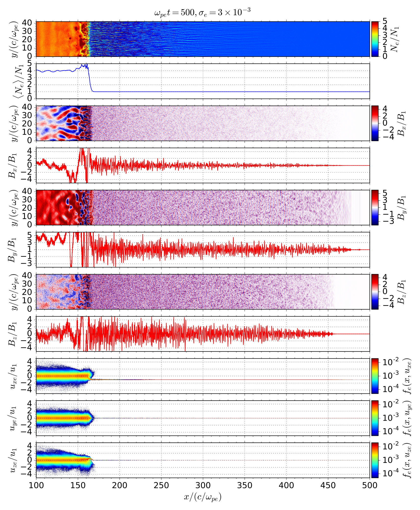Click the 10^-4 tick on fe(x,uze) colorbar
The height and width of the screenshot is (510, 420).
point(391,473)
